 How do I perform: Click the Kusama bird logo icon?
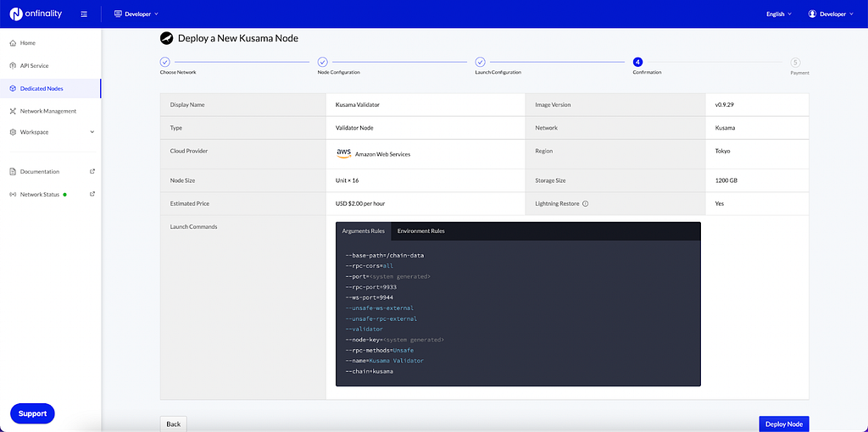click(167, 38)
